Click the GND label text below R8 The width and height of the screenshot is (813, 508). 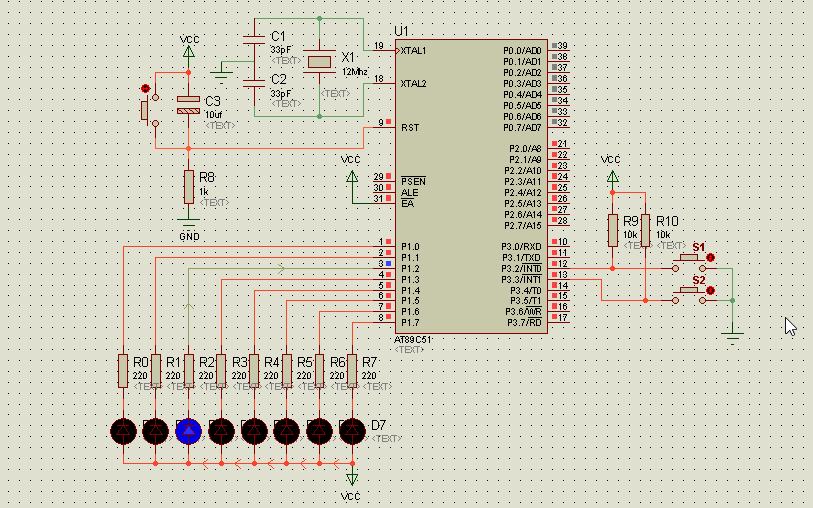(x=189, y=236)
